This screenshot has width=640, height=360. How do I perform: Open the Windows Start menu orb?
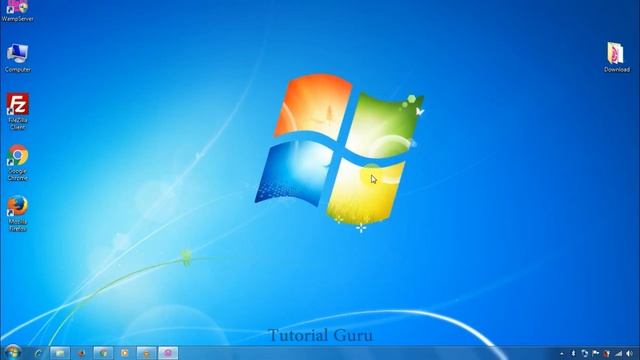[x=12, y=352]
